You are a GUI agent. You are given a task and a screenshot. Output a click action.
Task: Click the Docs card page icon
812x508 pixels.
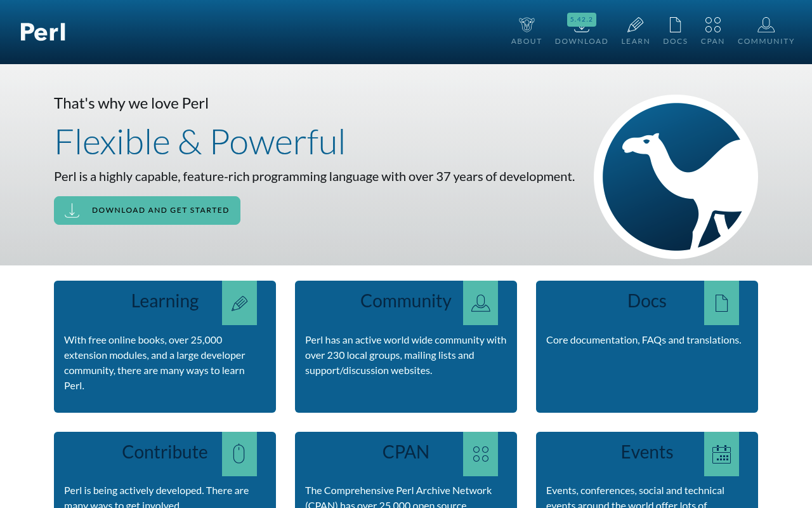coord(721,303)
